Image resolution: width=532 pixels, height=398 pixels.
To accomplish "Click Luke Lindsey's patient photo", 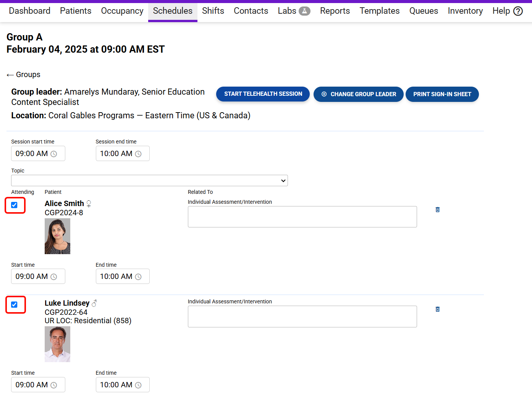I will (x=57, y=344).
